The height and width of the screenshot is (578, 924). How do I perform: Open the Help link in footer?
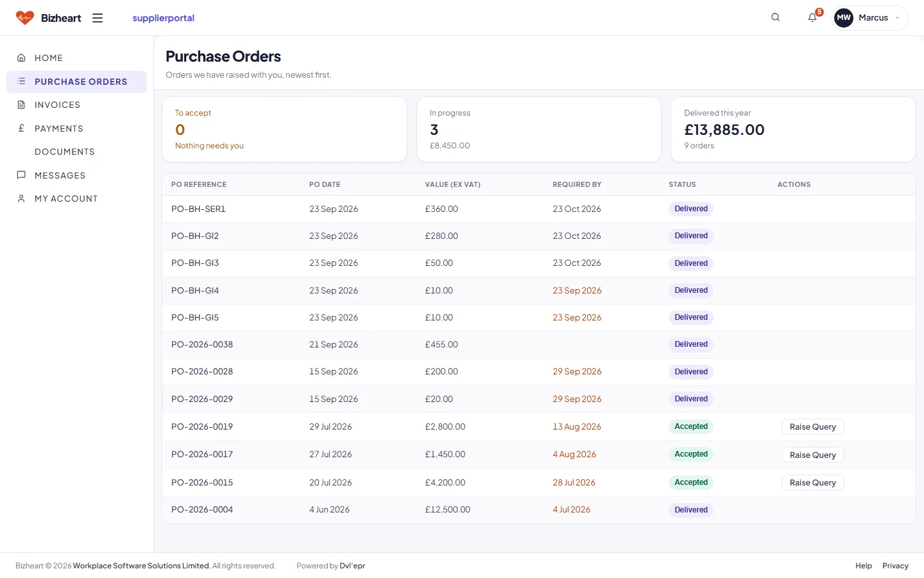point(864,566)
